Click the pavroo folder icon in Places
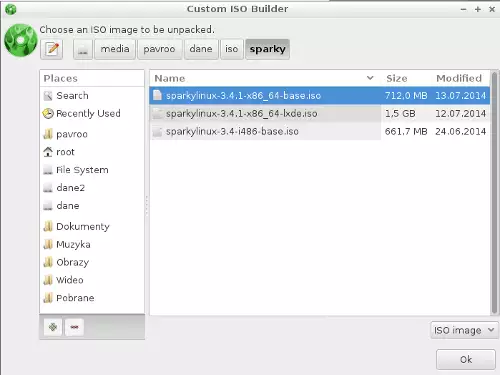500x375 pixels. pyautogui.click(x=48, y=134)
